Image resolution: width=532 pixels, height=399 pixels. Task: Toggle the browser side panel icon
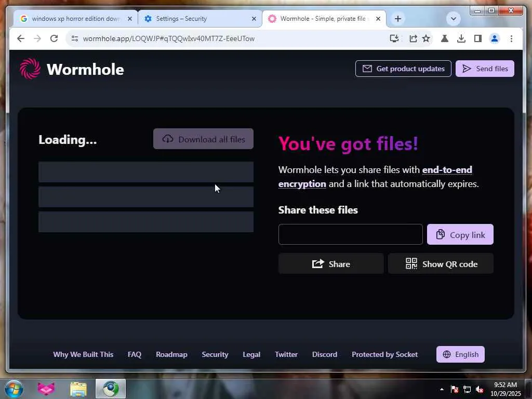(478, 38)
